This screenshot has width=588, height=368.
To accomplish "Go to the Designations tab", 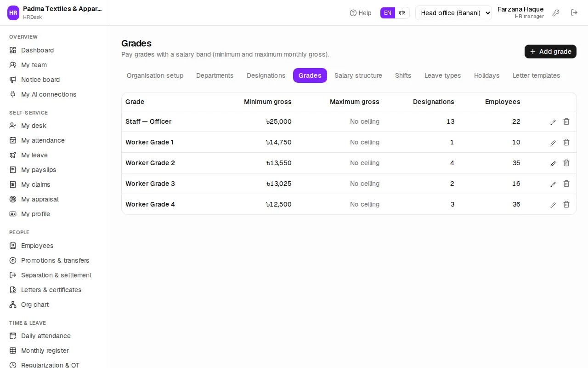I will click(x=266, y=75).
